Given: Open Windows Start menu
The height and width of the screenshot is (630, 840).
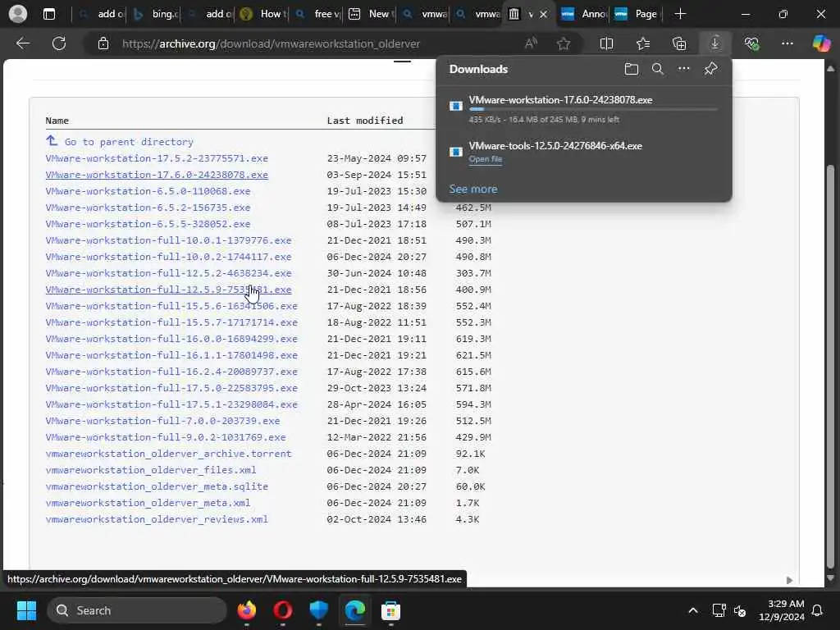Looking at the screenshot, I should coord(26,610).
